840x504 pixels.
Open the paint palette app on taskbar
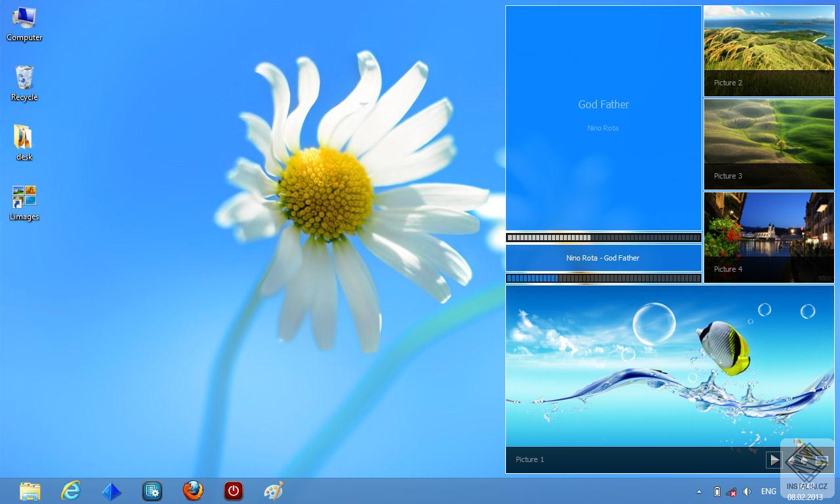click(x=274, y=491)
